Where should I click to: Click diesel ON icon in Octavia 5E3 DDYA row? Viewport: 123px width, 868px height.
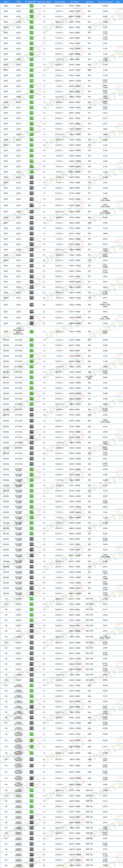click(x=31, y=437)
